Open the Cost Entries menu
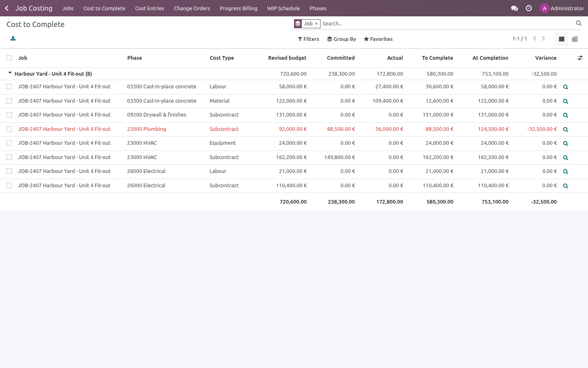 [149, 8]
